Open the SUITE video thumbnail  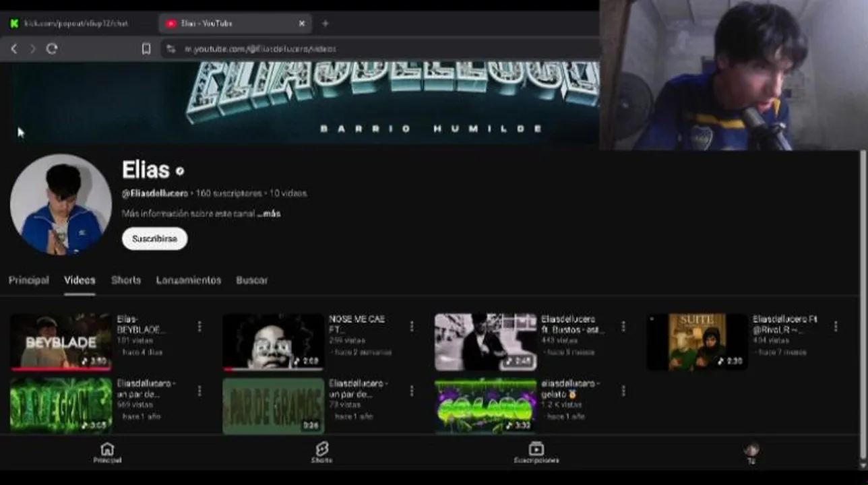(697, 342)
